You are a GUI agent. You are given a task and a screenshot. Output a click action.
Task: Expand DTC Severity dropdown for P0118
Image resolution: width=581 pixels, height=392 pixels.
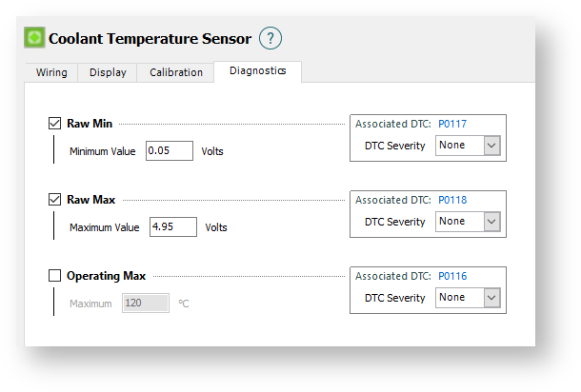click(468, 222)
